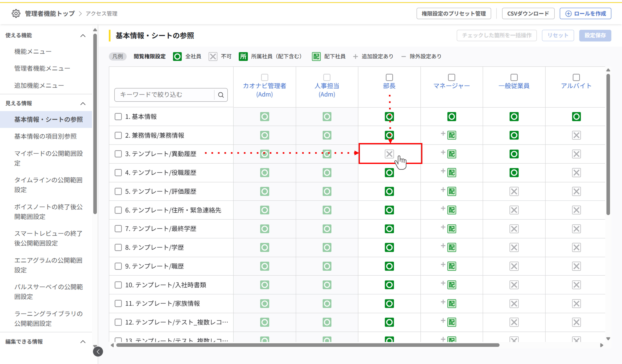Click the 設定保存 button
This screenshot has width=622, height=364.
point(595,35)
